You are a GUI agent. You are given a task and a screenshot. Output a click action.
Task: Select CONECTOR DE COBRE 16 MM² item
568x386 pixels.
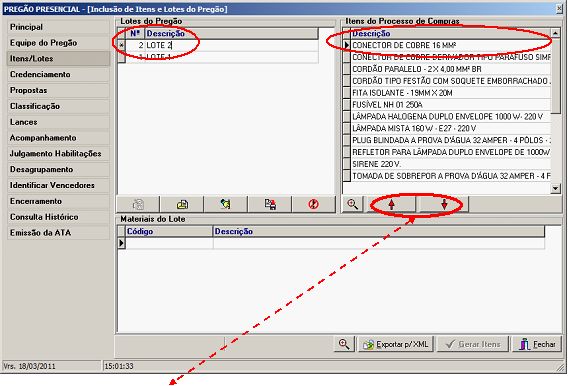tap(451, 45)
